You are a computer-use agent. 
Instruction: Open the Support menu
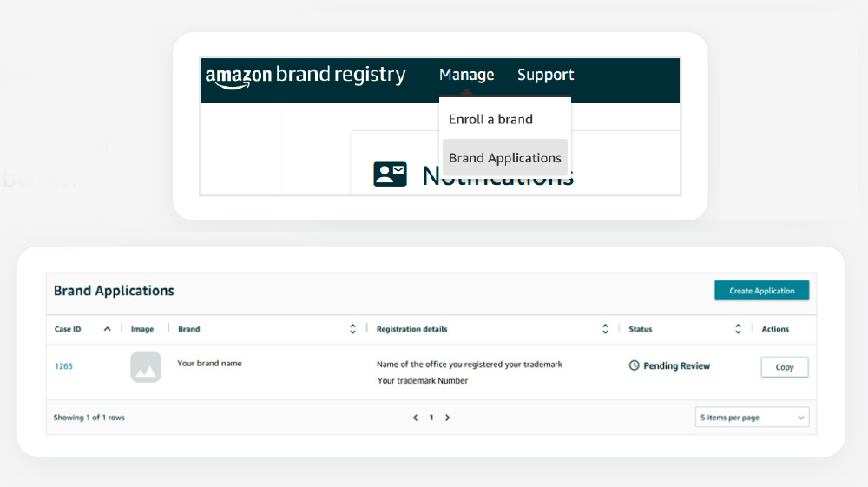pos(545,75)
